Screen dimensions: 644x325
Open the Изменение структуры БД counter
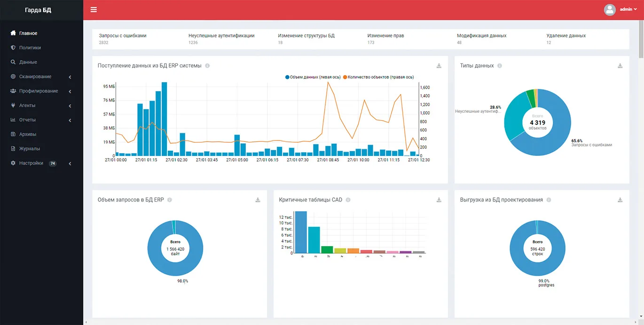pos(306,39)
